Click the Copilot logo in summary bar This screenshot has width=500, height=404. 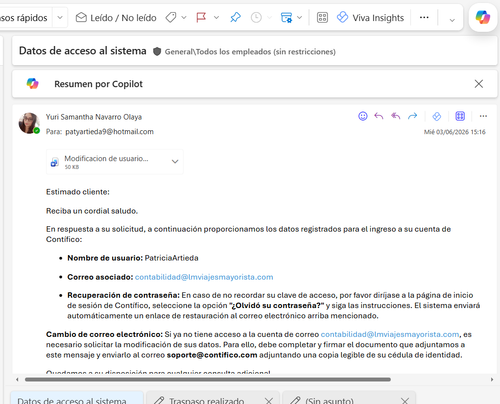pyautogui.click(x=33, y=83)
